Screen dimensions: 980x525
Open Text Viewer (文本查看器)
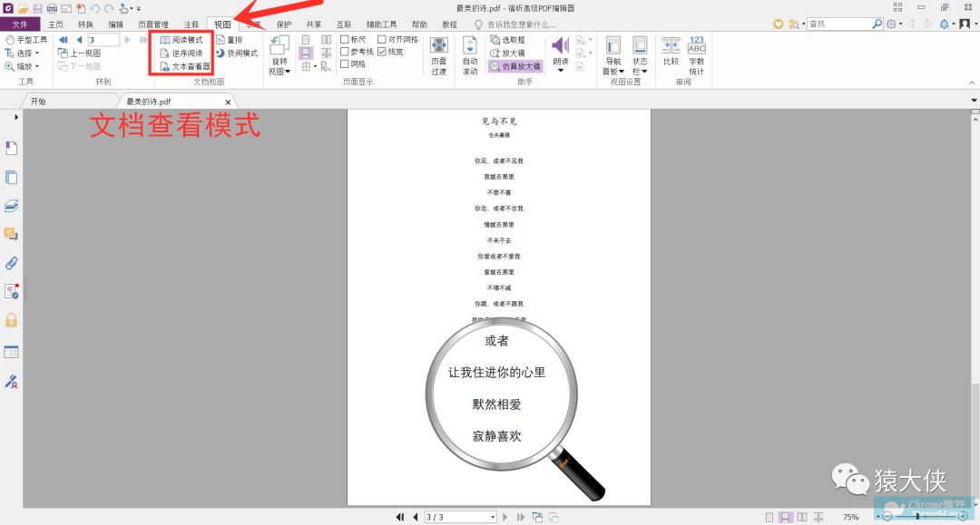185,66
